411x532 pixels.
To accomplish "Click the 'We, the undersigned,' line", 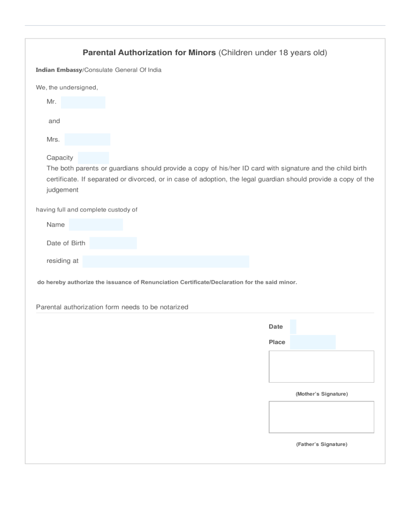I will [67, 87].
